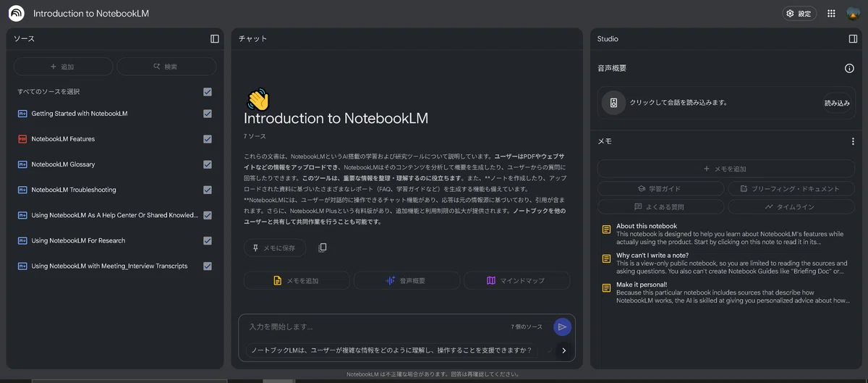Select the suggested question chip

tap(391, 350)
